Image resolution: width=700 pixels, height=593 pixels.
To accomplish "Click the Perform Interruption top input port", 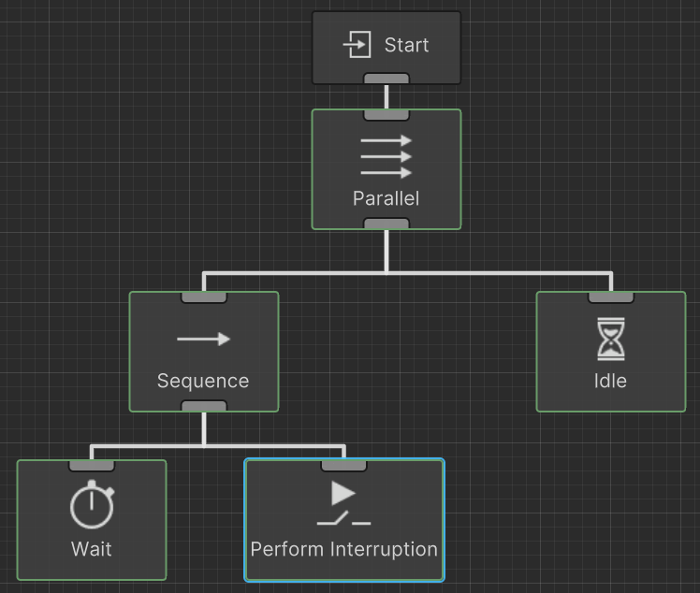I will click(x=343, y=465).
